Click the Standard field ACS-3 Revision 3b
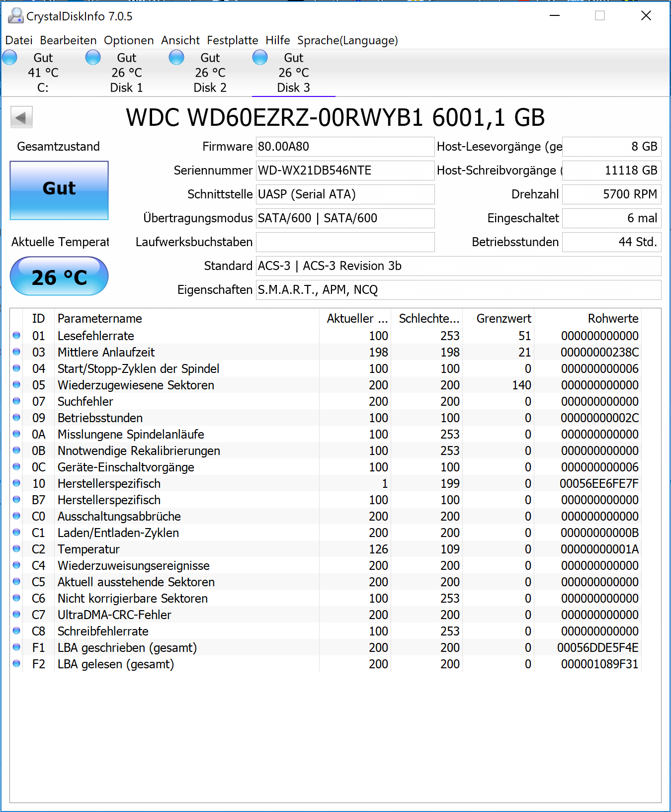This screenshot has height=812, width=671. point(458,266)
